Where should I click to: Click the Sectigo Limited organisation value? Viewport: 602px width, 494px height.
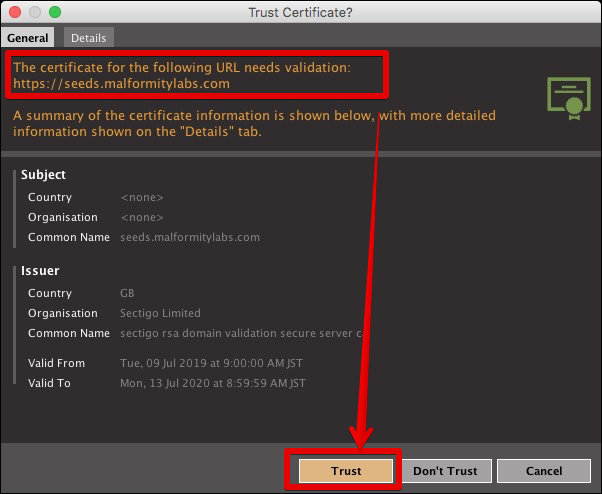[x=160, y=313]
